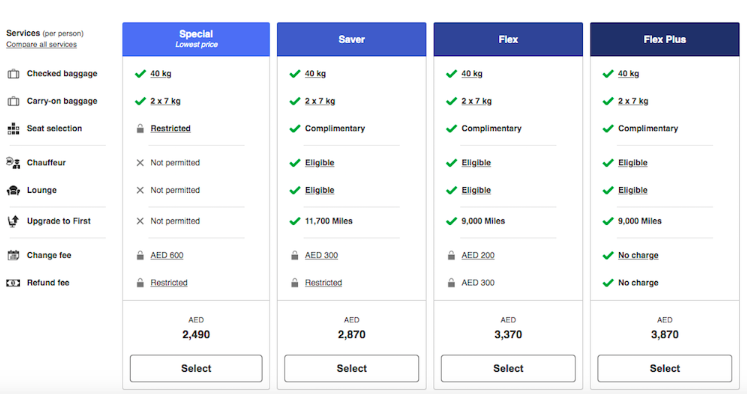Screen dimensions: 747x394
Task: Click the Checked baggage suitcase icon
Action: coord(13,74)
